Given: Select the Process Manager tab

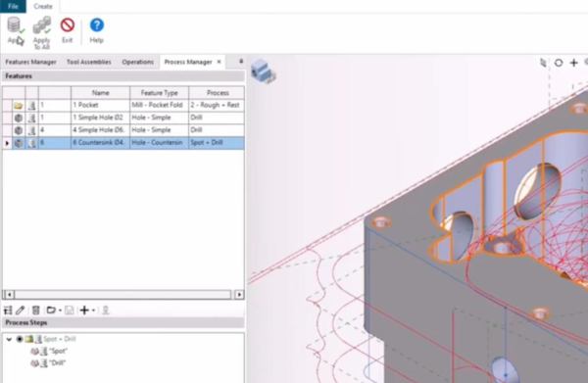Looking at the screenshot, I should tap(188, 62).
